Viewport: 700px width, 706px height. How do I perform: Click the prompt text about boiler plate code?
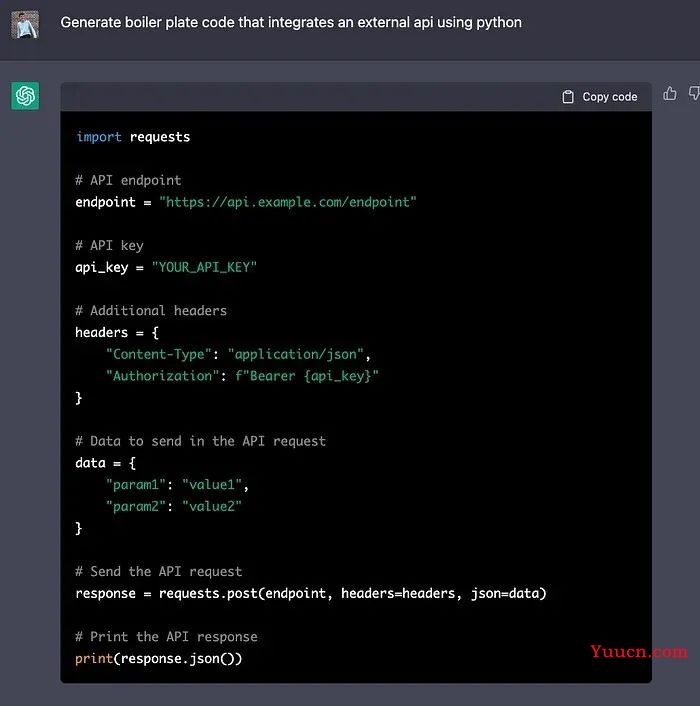pyautogui.click(x=291, y=23)
